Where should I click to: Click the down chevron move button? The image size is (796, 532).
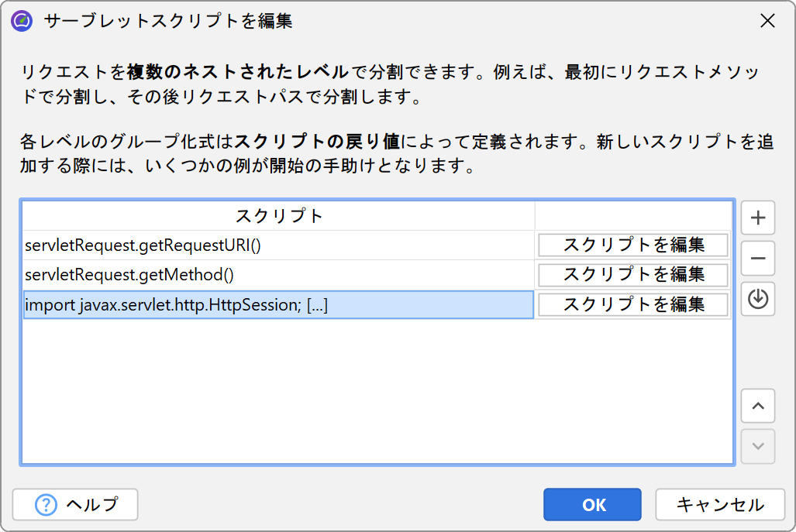tap(758, 445)
